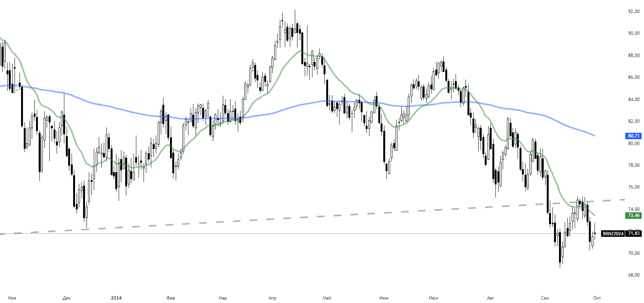This screenshot has width=644, height=303.
Task: Click the blue 80,71 price label
Action: (x=634, y=136)
